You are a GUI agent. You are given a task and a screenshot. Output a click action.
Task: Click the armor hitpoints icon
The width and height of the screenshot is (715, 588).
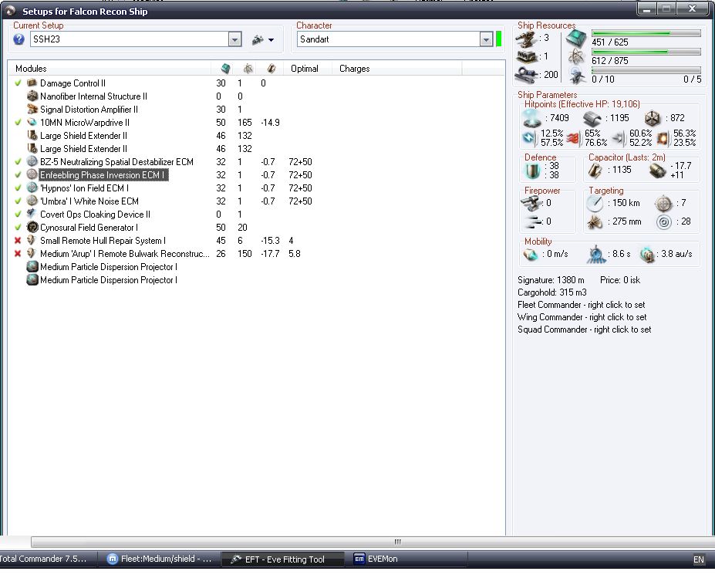point(592,119)
